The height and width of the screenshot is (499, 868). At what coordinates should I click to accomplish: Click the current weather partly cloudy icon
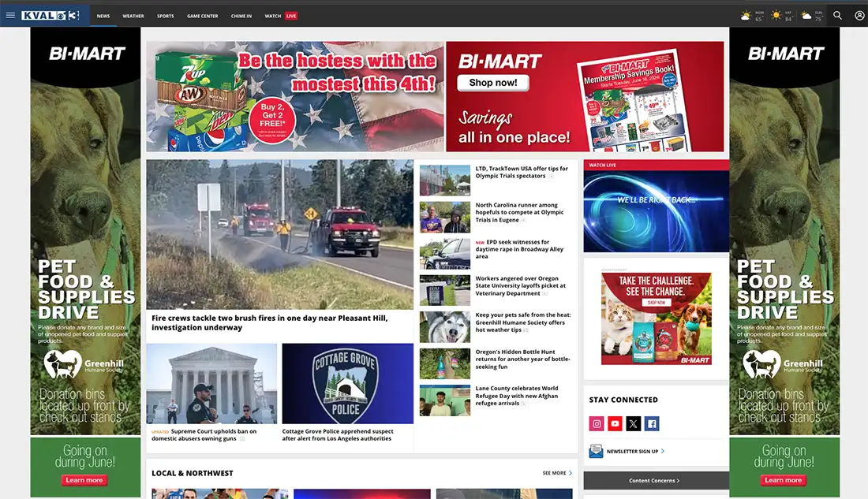pos(746,16)
